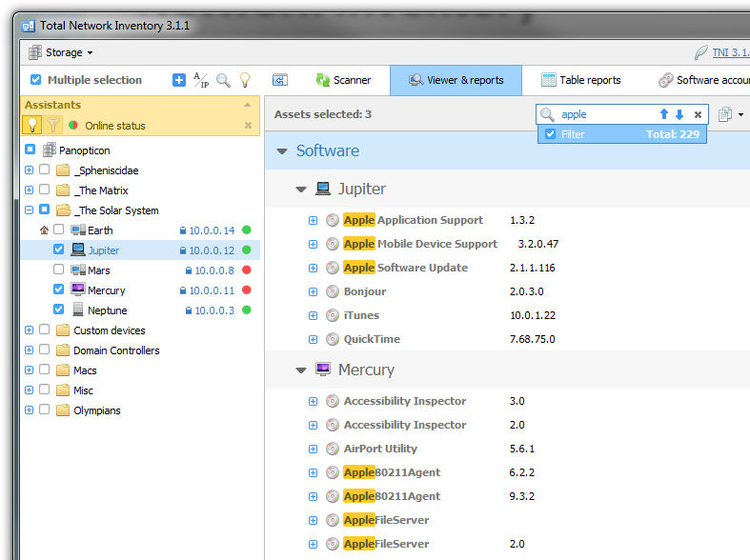Image resolution: width=750 pixels, height=560 pixels.
Task: Check the Mars asset checkbox
Action: click(x=59, y=270)
